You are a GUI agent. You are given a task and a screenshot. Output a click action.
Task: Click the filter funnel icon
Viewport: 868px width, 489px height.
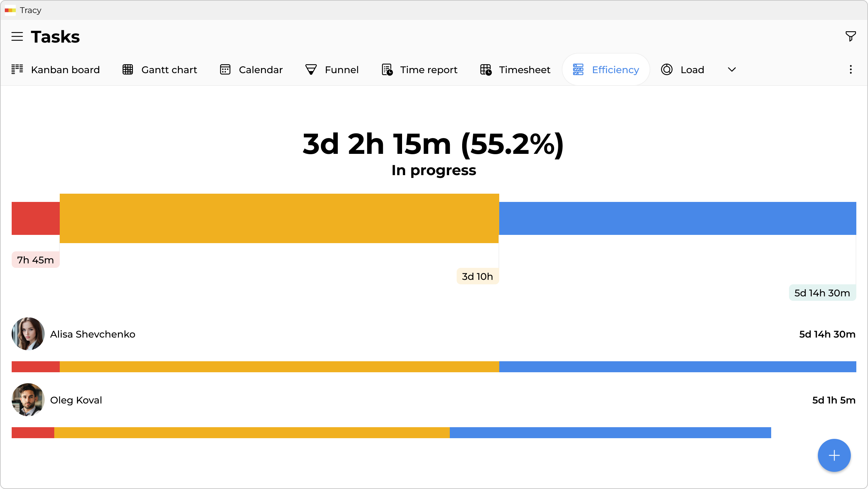point(850,36)
